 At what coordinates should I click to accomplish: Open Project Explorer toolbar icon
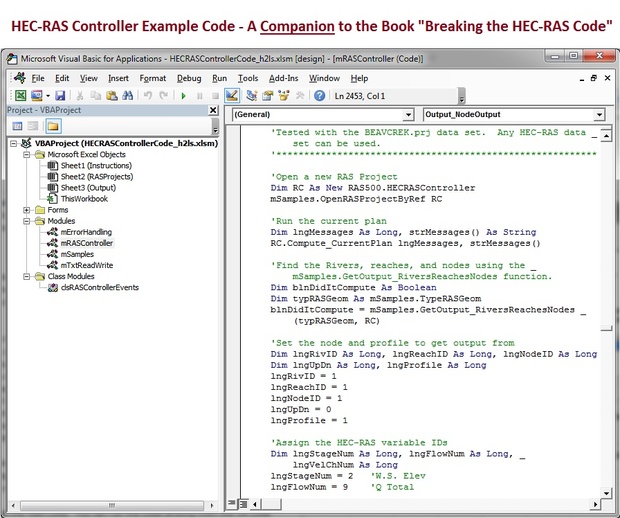[x=251, y=95]
